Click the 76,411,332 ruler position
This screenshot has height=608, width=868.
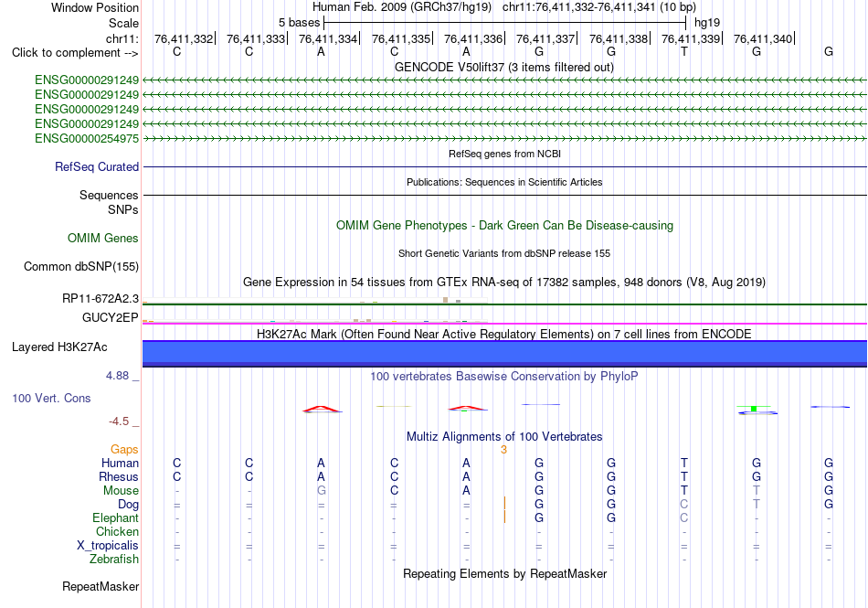tap(184, 38)
